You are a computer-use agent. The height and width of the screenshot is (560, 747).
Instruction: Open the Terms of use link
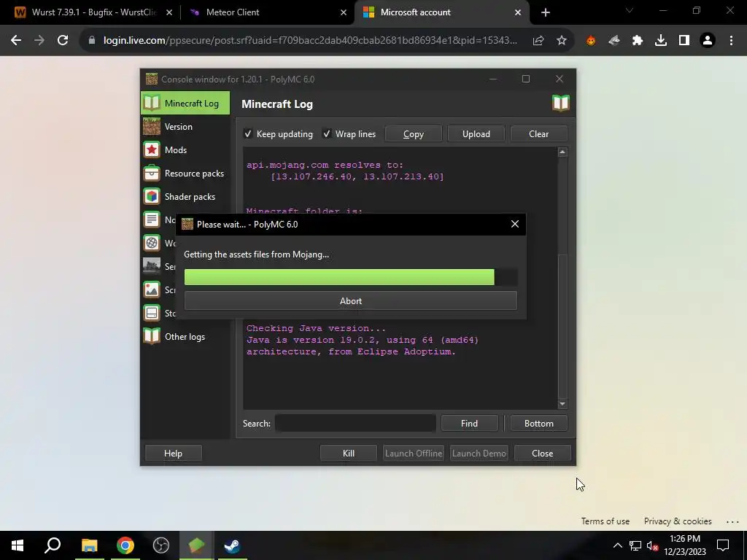point(605,521)
